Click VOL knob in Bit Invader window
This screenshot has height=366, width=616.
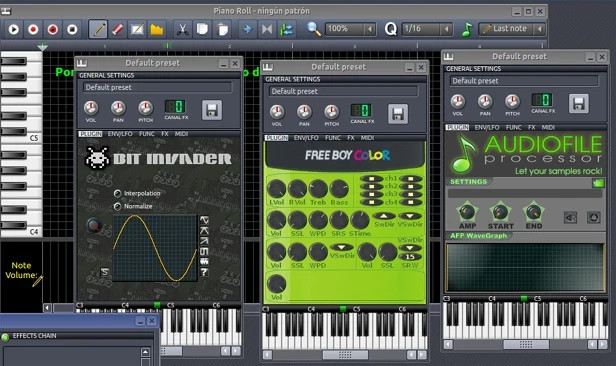coord(91,108)
